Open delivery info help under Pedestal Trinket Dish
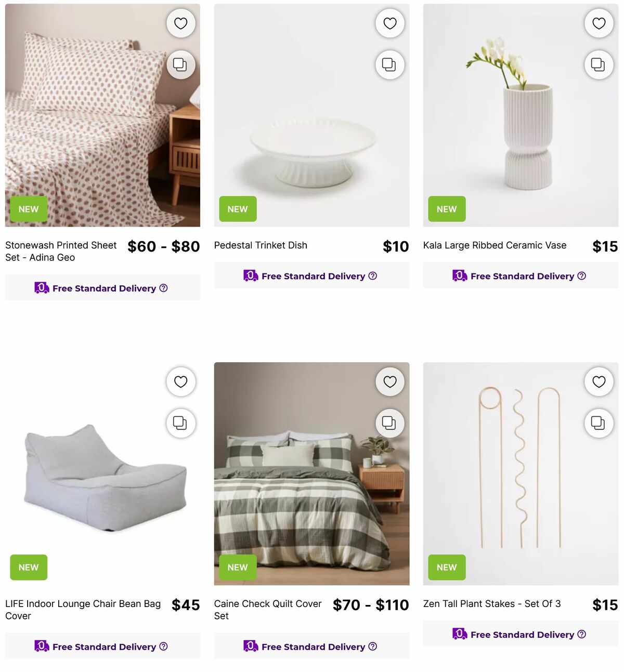The width and height of the screenshot is (624, 672). 373,276
